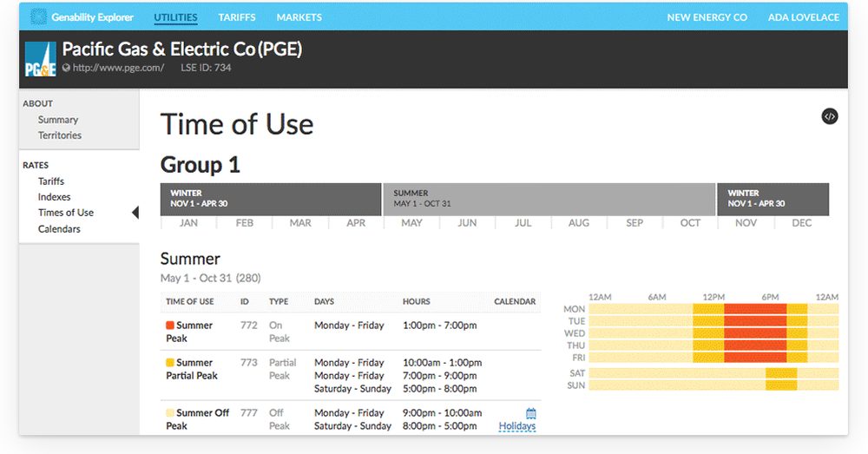This screenshot has width=868, height=454.
Task: Click the Wednesday red peak block in chart
Action: tap(755, 333)
